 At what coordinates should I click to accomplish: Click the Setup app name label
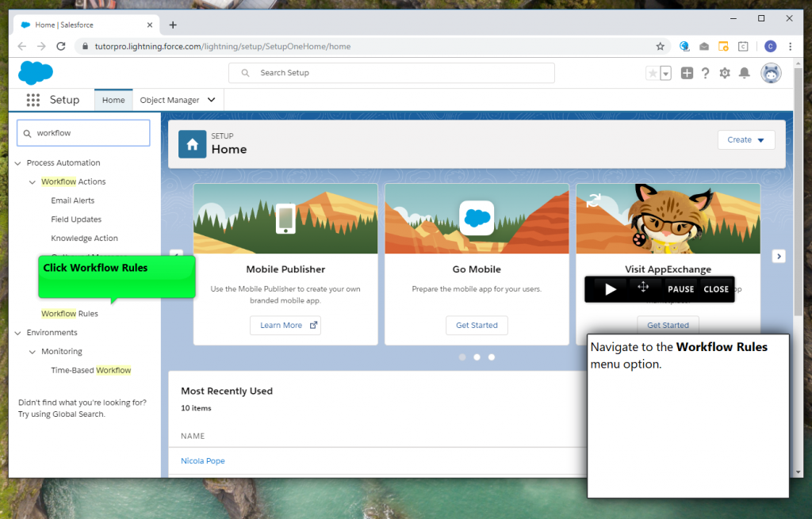click(x=64, y=100)
